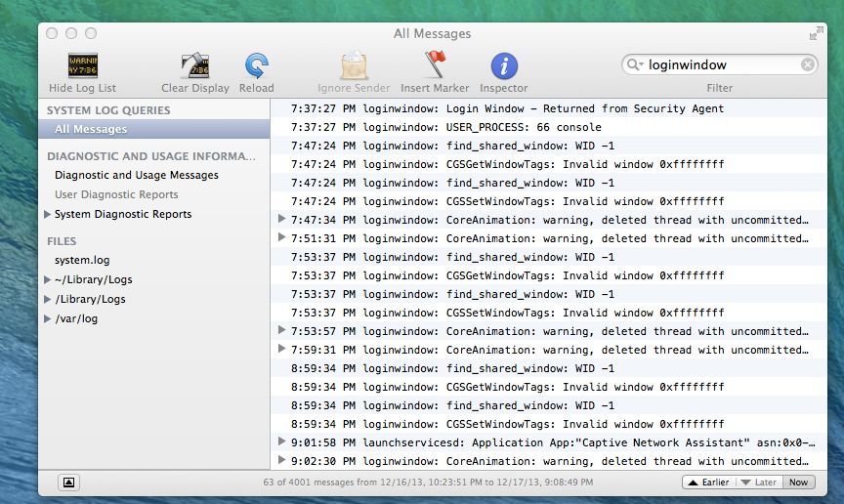Select the 'USER_PROCESS: 66 console' row

click(548, 127)
